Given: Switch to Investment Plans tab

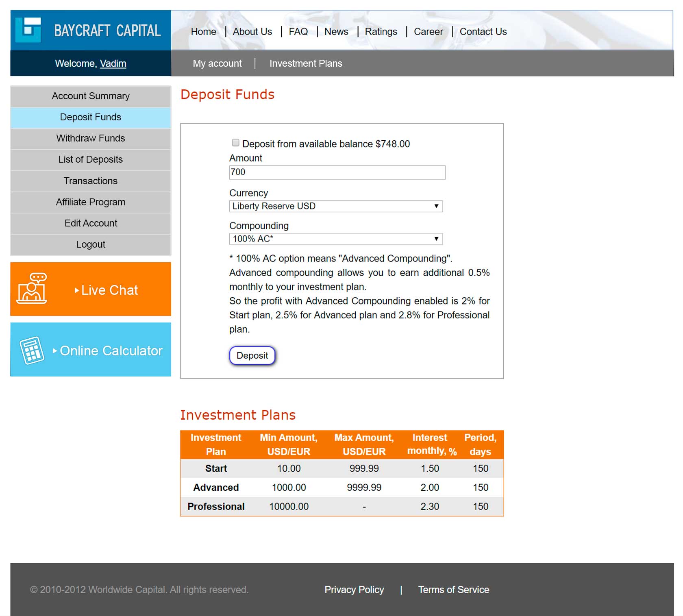Looking at the screenshot, I should tap(306, 63).
